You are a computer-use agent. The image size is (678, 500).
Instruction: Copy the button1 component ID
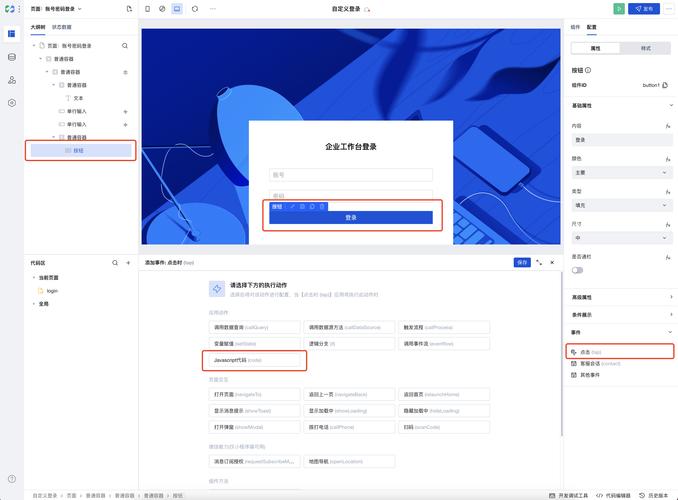(667, 85)
